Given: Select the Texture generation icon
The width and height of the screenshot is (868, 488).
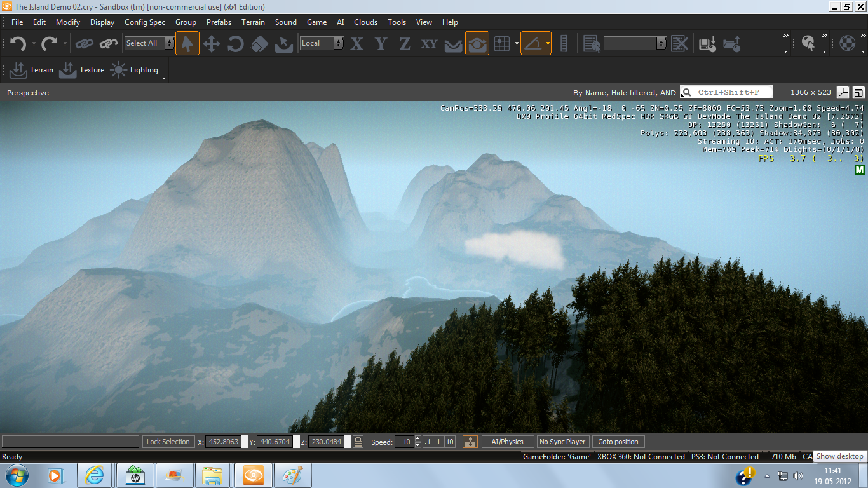Looking at the screenshot, I should (x=69, y=70).
